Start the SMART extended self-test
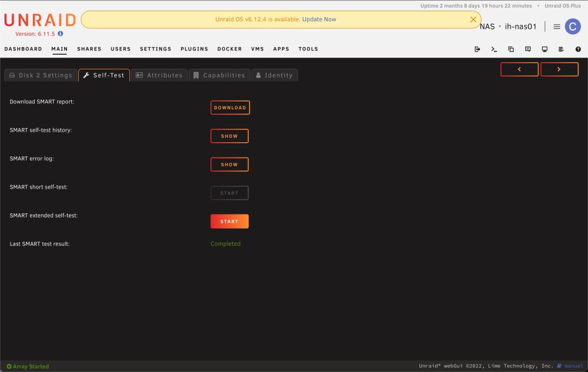This screenshot has height=372, width=588. pyautogui.click(x=229, y=222)
